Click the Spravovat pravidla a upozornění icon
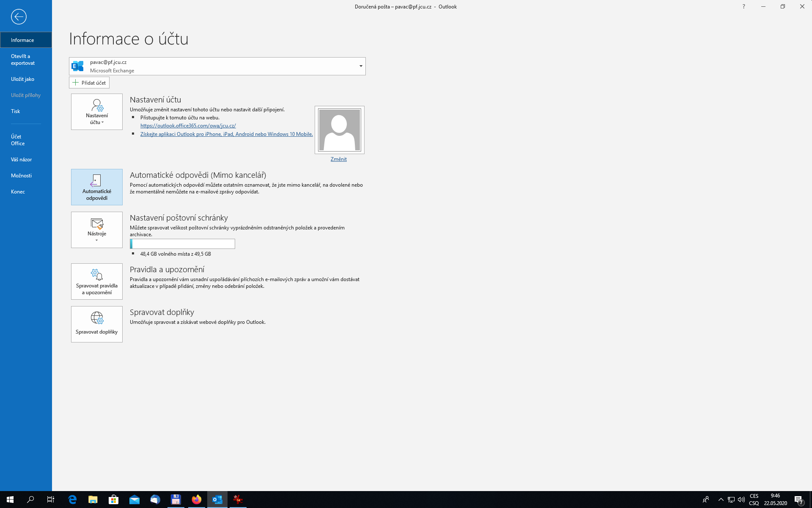Image resolution: width=812 pixels, height=508 pixels. [x=96, y=281]
